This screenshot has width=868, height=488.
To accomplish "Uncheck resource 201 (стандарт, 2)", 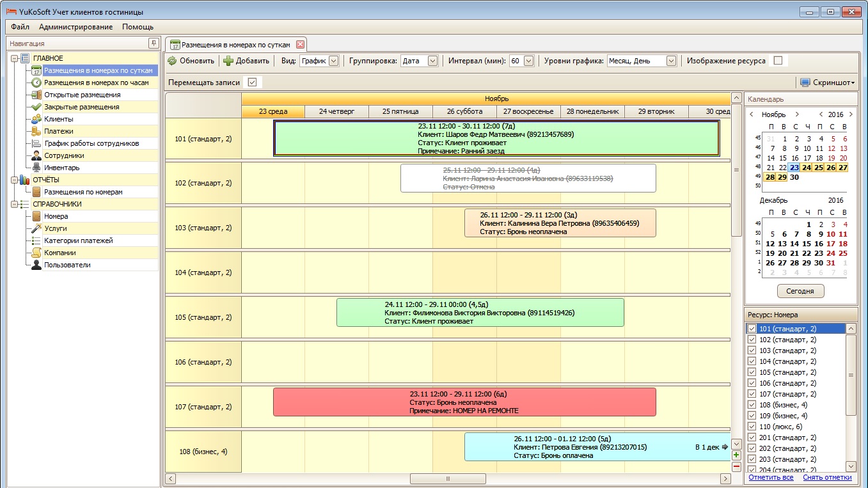I will pyautogui.click(x=752, y=437).
